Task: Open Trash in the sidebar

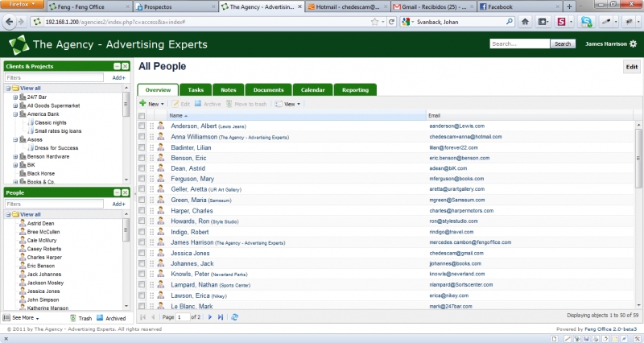Action: click(80, 318)
